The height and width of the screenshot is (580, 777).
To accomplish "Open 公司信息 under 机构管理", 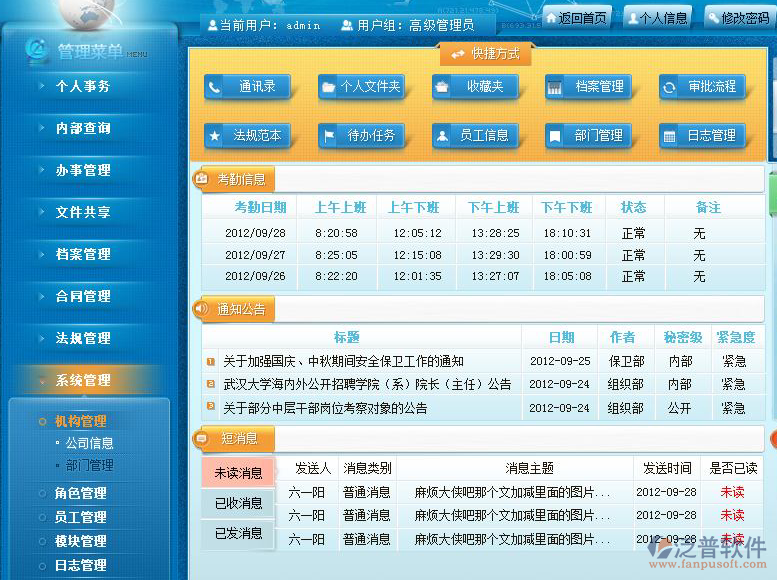I will [x=89, y=443].
